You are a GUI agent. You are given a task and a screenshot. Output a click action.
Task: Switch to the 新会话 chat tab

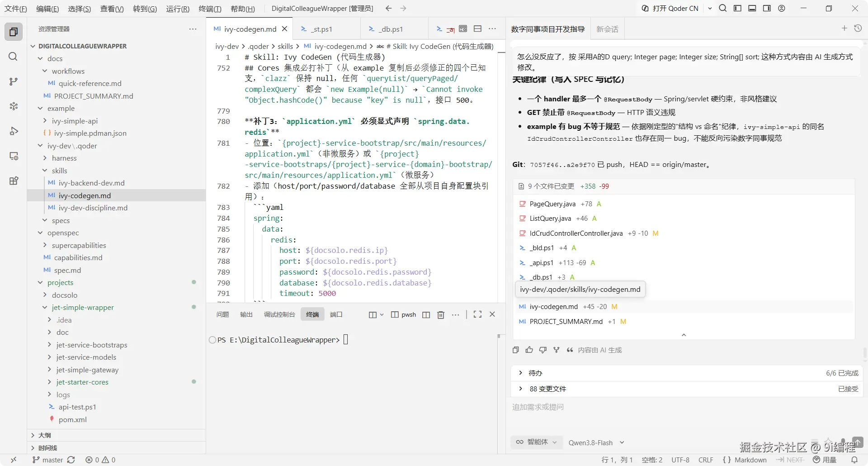pyautogui.click(x=607, y=29)
